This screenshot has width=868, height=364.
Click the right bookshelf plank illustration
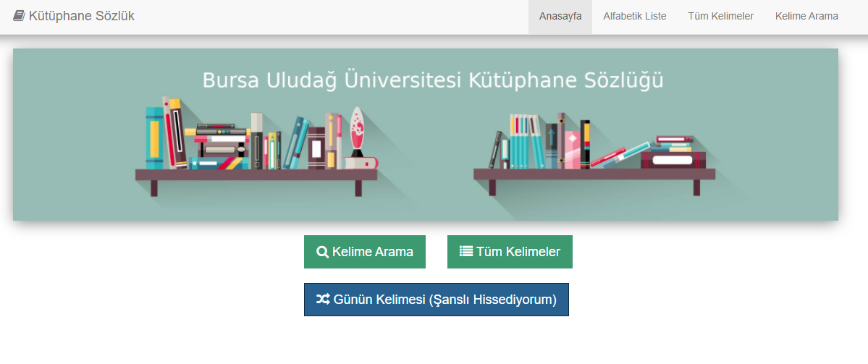pos(594,174)
